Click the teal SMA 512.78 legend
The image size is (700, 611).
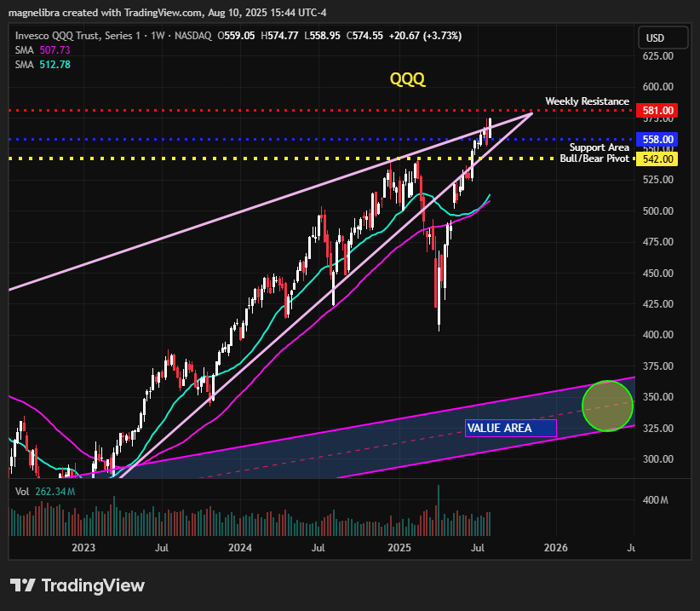[x=43, y=64]
